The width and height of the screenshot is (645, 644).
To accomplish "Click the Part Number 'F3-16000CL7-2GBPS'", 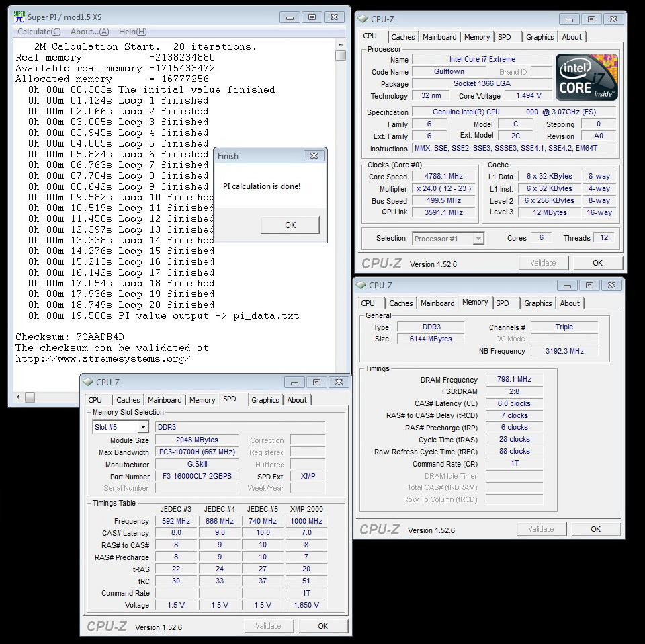I will pyautogui.click(x=197, y=476).
